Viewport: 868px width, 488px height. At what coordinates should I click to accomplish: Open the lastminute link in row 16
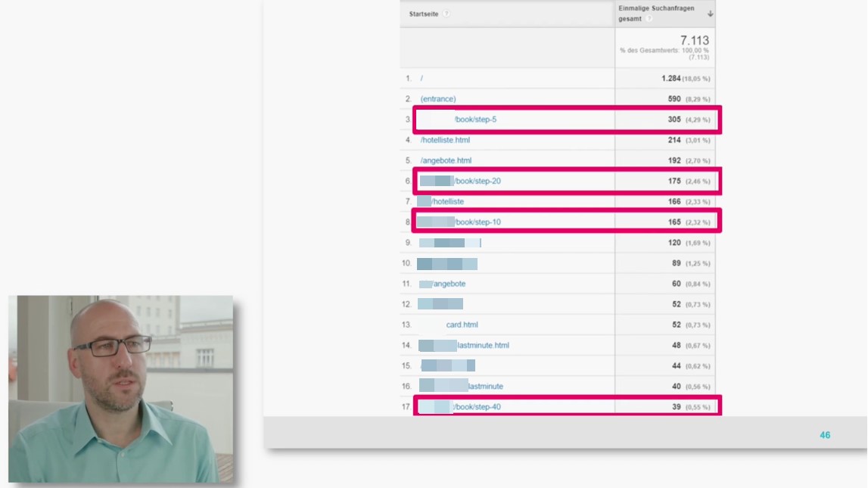pos(486,386)
